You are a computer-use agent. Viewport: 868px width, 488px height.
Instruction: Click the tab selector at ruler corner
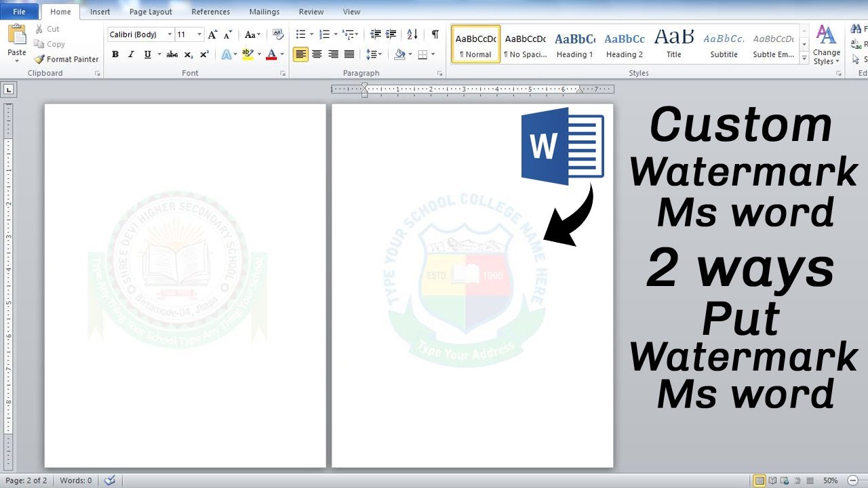(x=9, y=89)
